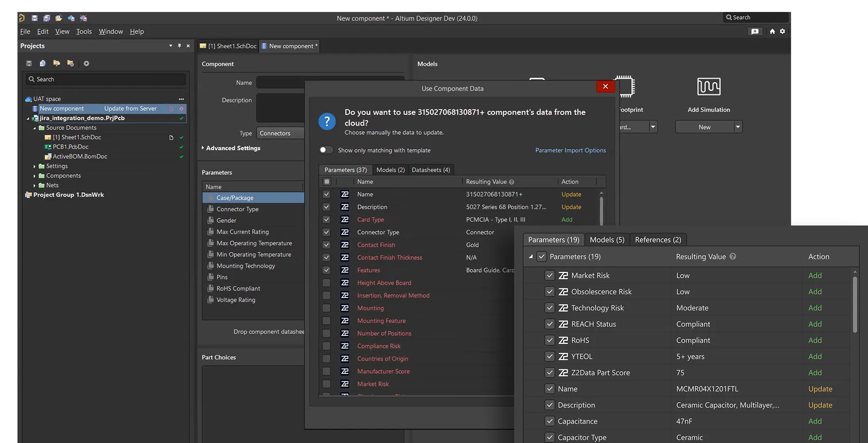The image size is (868, 443).
Task: Click the compile documents icon in the Projects toolbar
Action: click(43, 63)
